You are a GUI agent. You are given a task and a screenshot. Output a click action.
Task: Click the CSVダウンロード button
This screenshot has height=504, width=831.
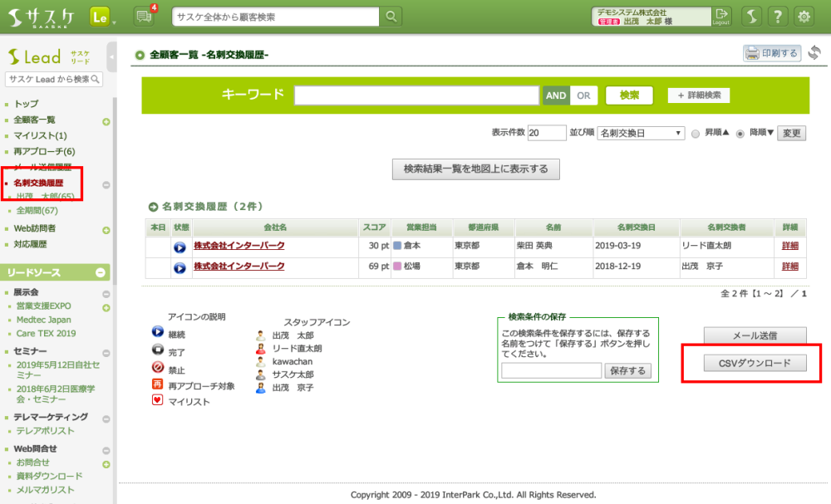(755, 364)
